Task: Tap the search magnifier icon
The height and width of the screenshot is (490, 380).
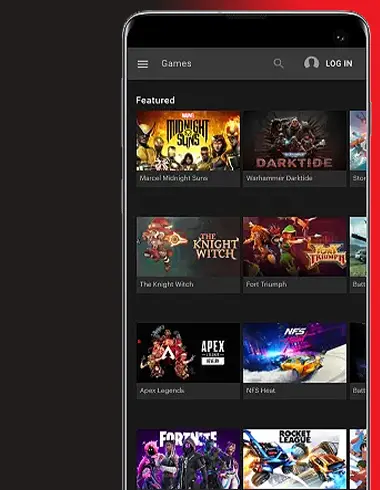Action: pos(278,63)
